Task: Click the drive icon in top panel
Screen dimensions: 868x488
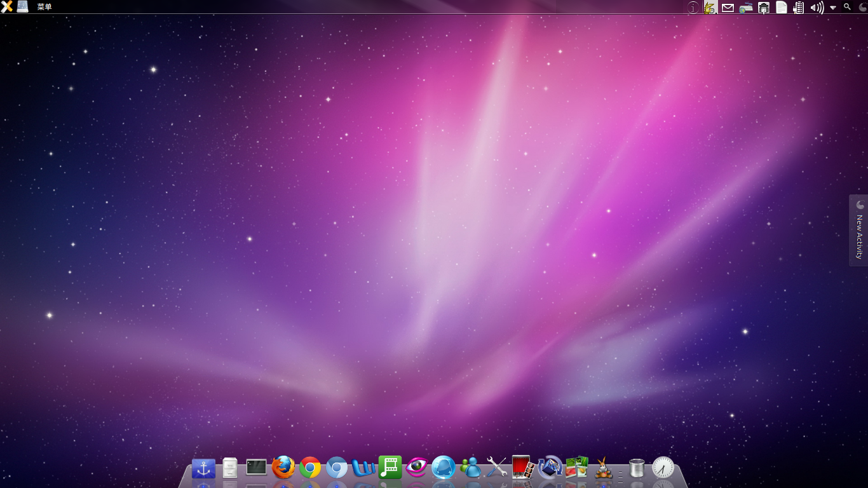Action: (22, 6)
